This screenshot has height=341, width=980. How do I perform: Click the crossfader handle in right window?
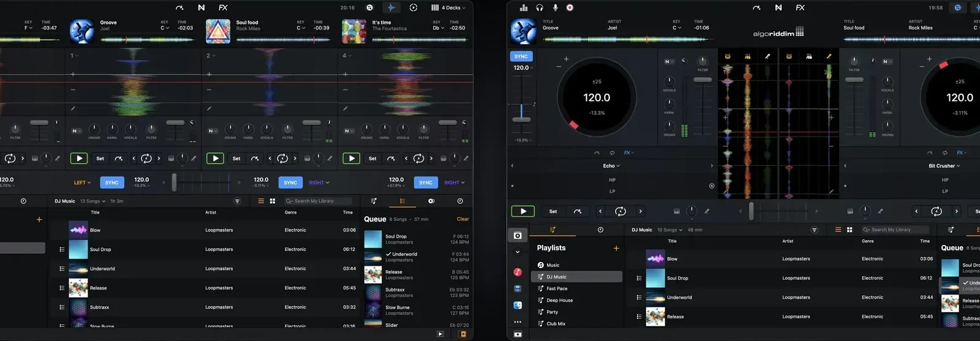(751, 211)
